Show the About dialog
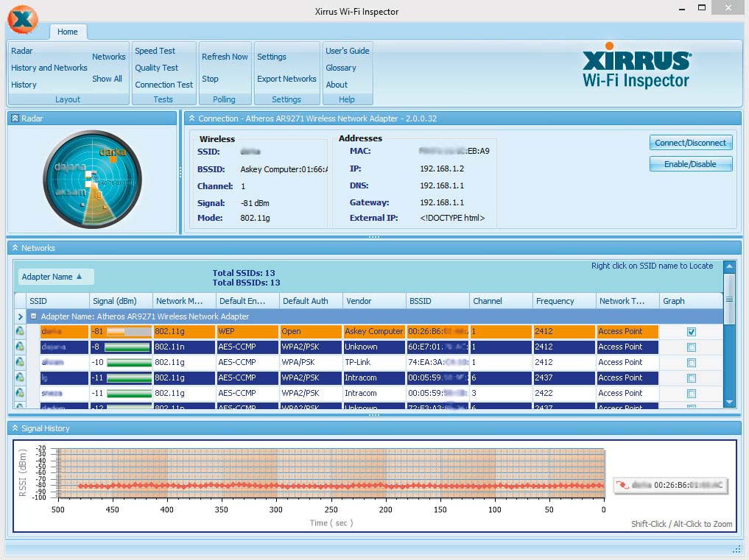Screen dimensions: 749x560 337,85
